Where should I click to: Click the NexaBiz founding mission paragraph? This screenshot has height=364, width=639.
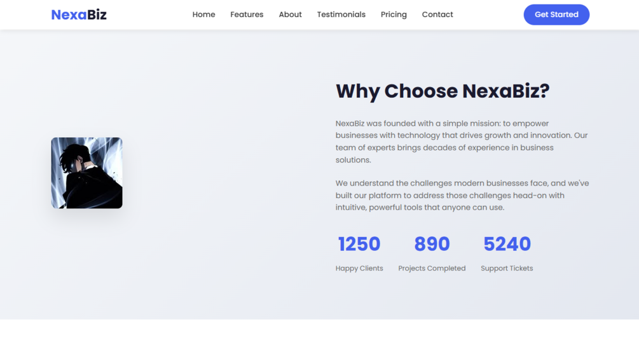462,141
